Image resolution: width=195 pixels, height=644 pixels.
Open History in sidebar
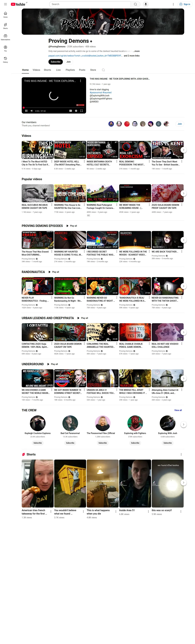click(5, 60)
